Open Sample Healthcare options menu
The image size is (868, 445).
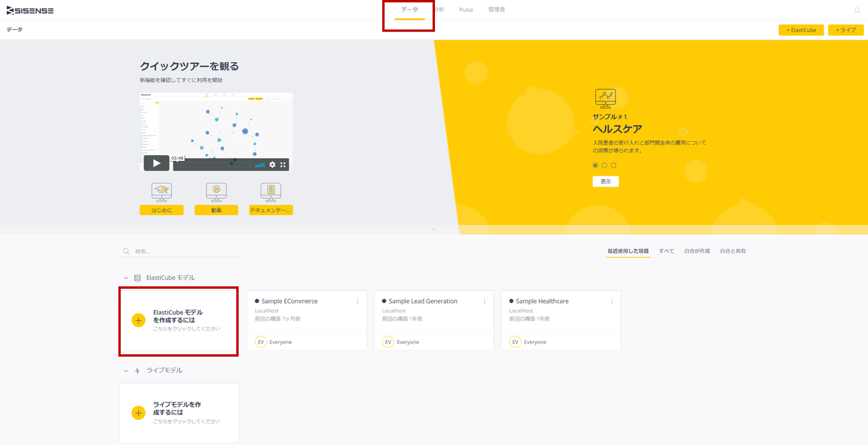pyautogui.click(x=612, y=302)
